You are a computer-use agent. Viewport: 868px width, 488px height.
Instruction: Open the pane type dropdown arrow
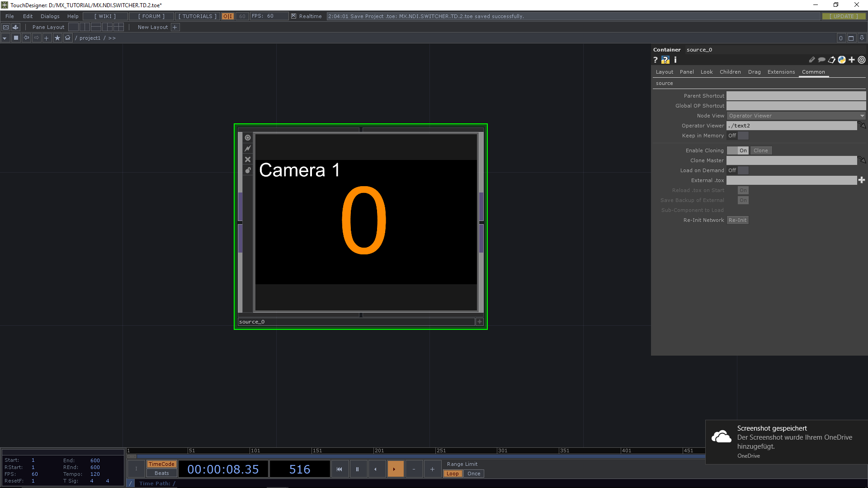pyautogui.click(x=5, y=38)
